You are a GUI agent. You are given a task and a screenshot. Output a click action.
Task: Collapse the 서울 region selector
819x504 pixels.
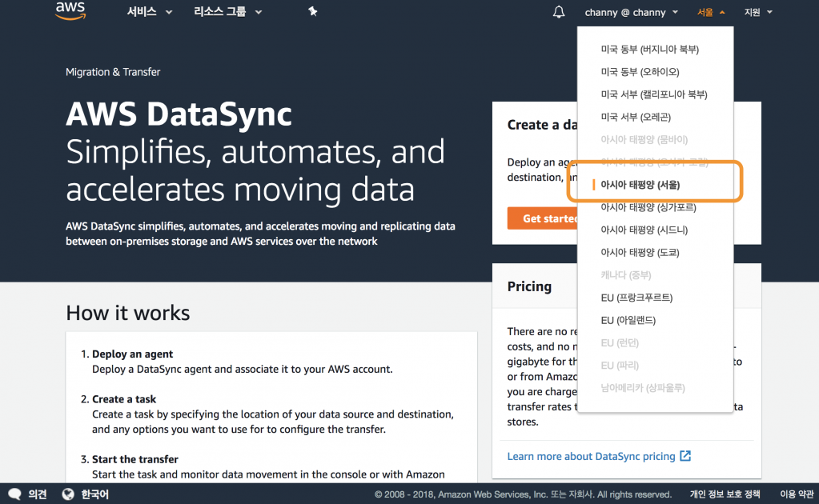coord(711,12)
